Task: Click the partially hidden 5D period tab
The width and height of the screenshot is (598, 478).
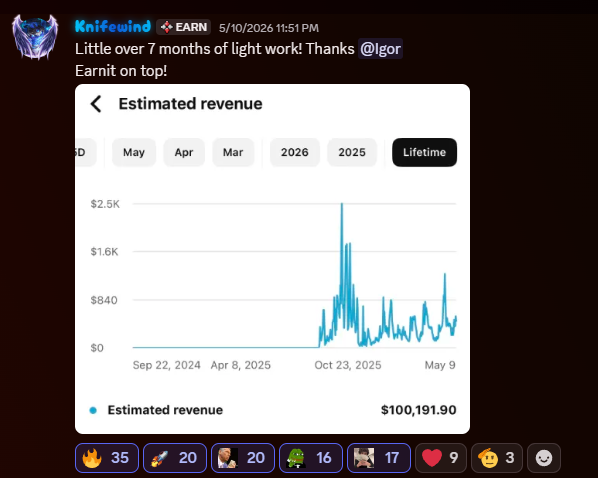Action: click(85, 152)
